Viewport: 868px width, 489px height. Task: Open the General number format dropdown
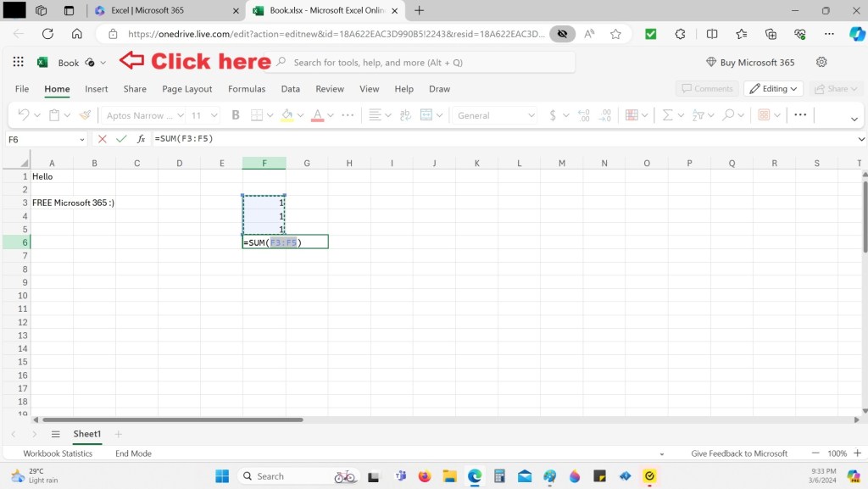point(496,115)
